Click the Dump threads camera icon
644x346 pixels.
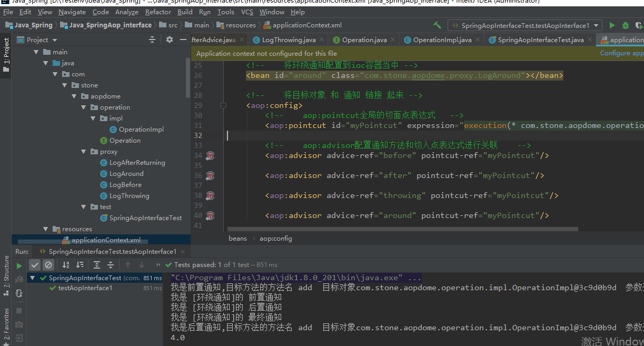[19, 324]
